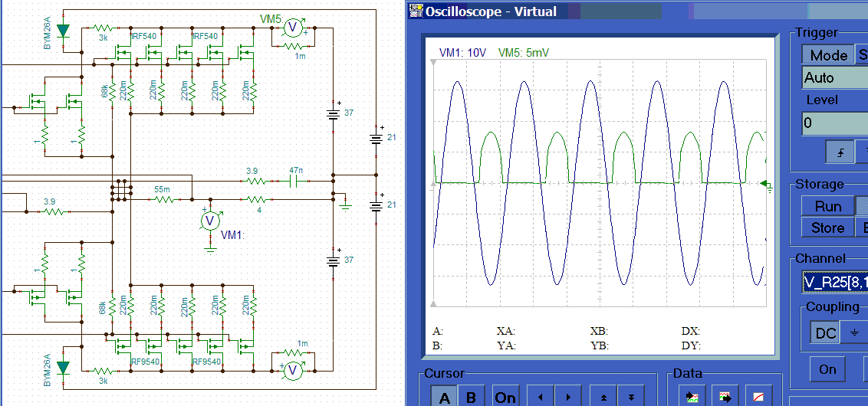Select the ground coupling symbol button
The height and width of the screenshot is (406, 868).
click(x=855, y=333)
